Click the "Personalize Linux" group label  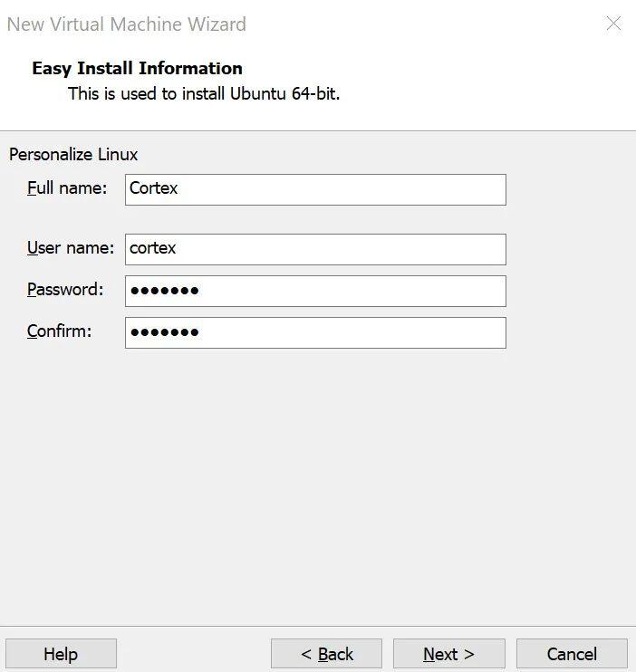click(x=73, y=155)
